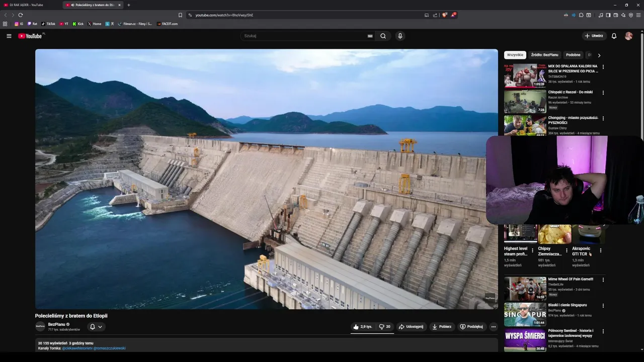
Task: Open more actions ellipsis under video
Action: click(x=493, y=327)
